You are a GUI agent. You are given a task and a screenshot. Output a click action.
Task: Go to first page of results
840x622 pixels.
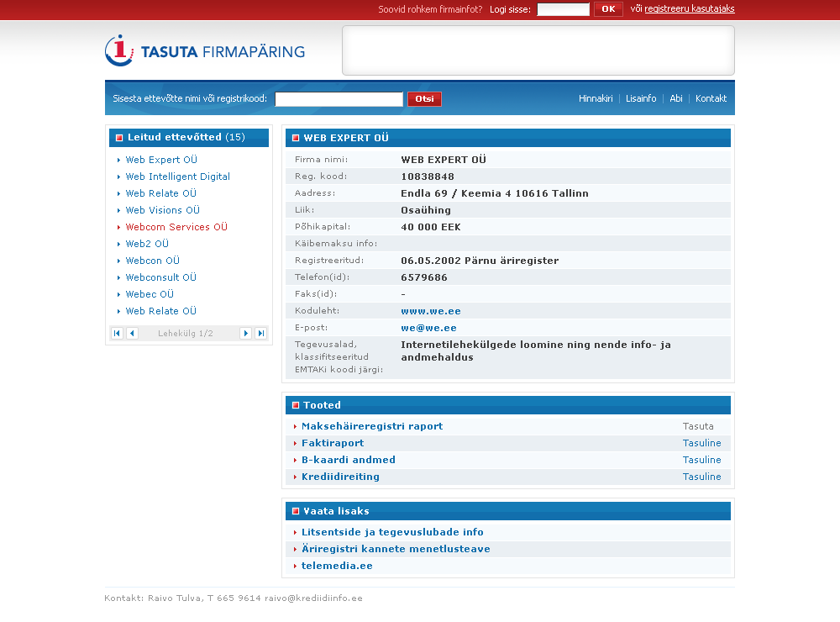point(117,333)
